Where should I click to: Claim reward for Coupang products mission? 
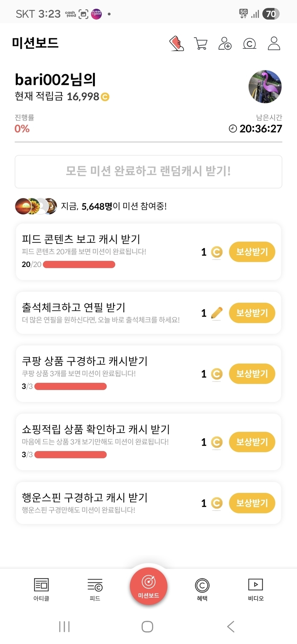pos(252,374)
